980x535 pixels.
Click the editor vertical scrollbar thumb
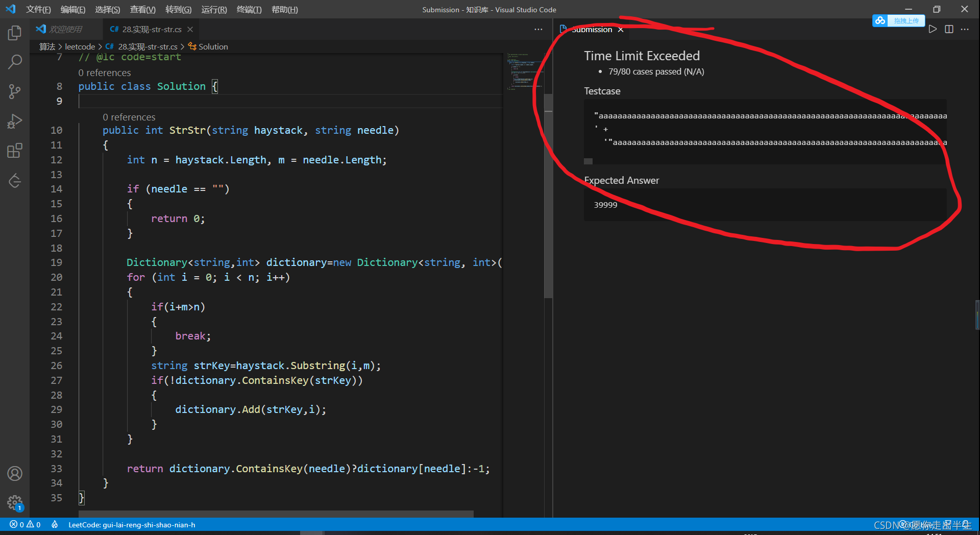(x=548, y=197)
